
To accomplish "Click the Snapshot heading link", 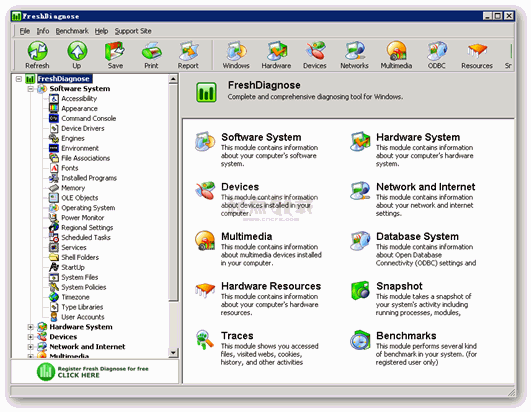I will tap(399, 286).
